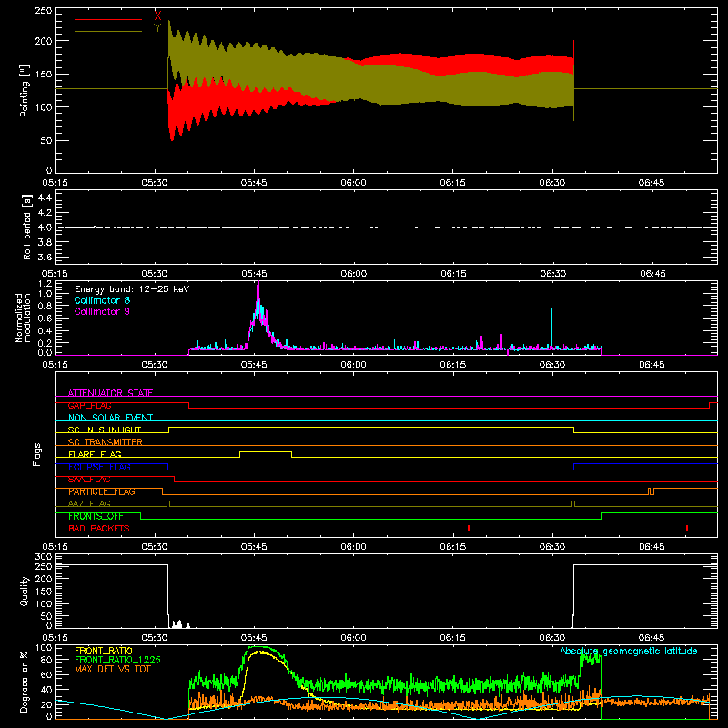This screenshot has height=728, width=728.
Task: Click the 06:45 label under the Flags plot
Action: (x=652, y=547)
